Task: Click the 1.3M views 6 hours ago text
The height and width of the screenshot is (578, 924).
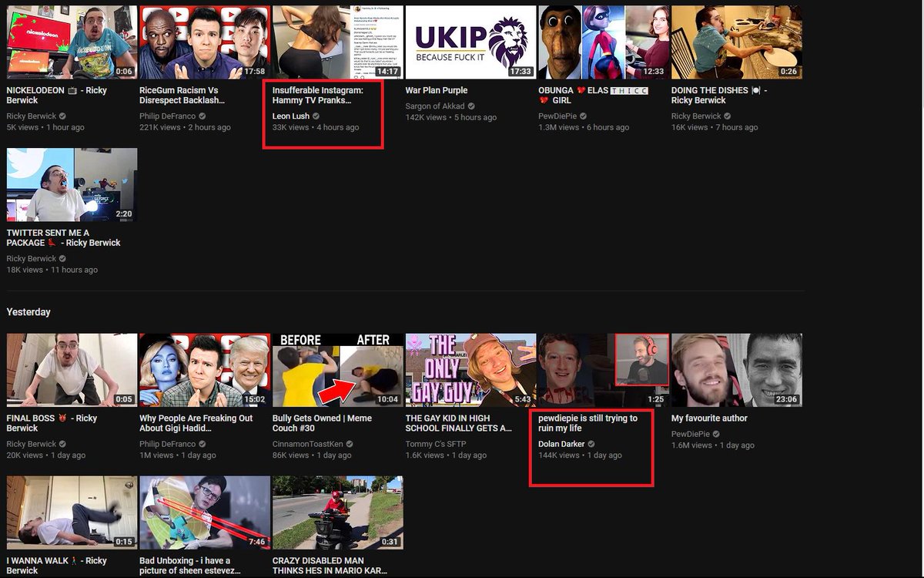Action: tap(584, 127)
